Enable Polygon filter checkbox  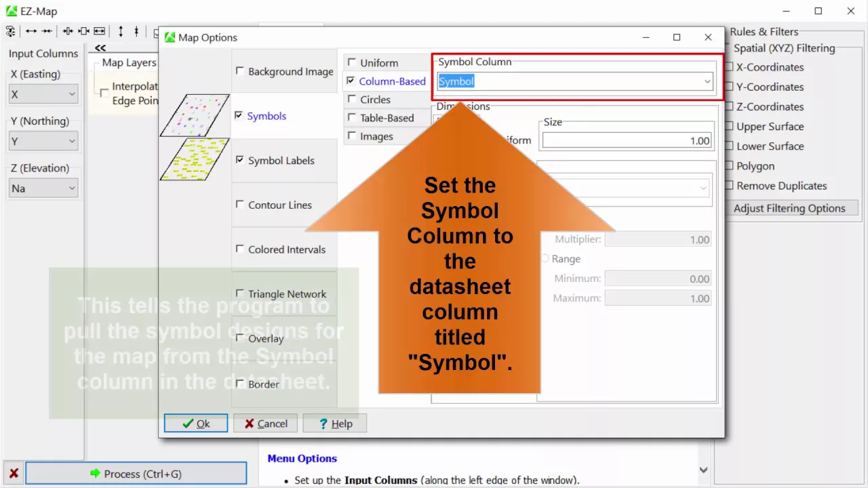[730, 165]
